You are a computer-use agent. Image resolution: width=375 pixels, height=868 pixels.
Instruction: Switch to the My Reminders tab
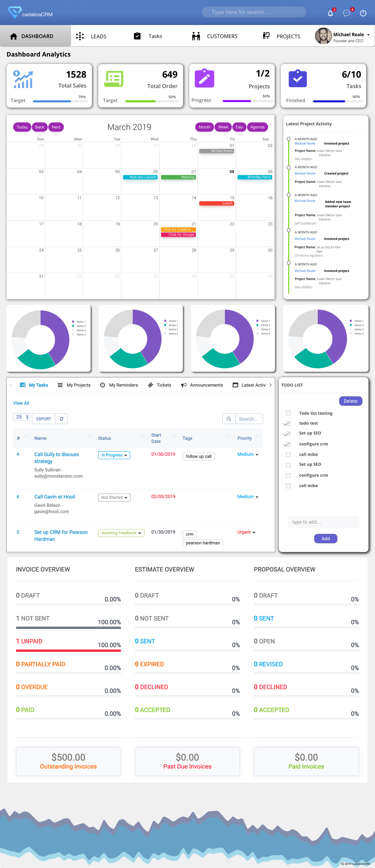[119, 385]
